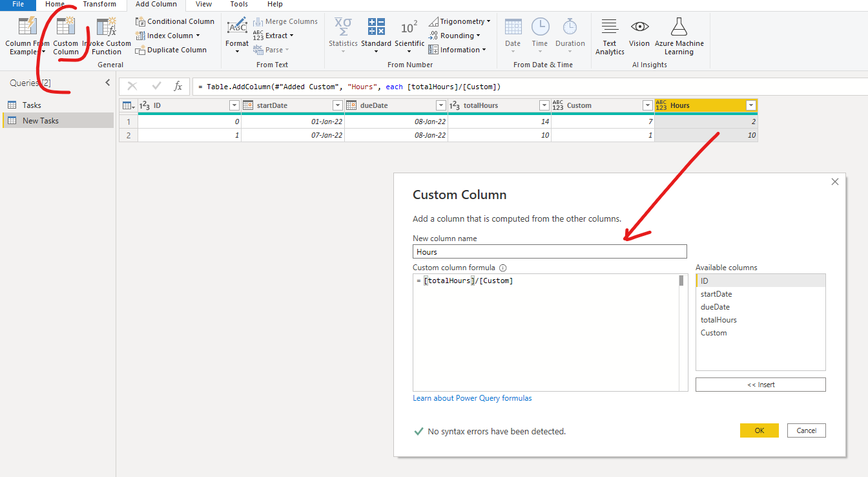The height and width of the screenshot is (477, 868).
Task: Open the Date column options
Action: tap(513, 36)
